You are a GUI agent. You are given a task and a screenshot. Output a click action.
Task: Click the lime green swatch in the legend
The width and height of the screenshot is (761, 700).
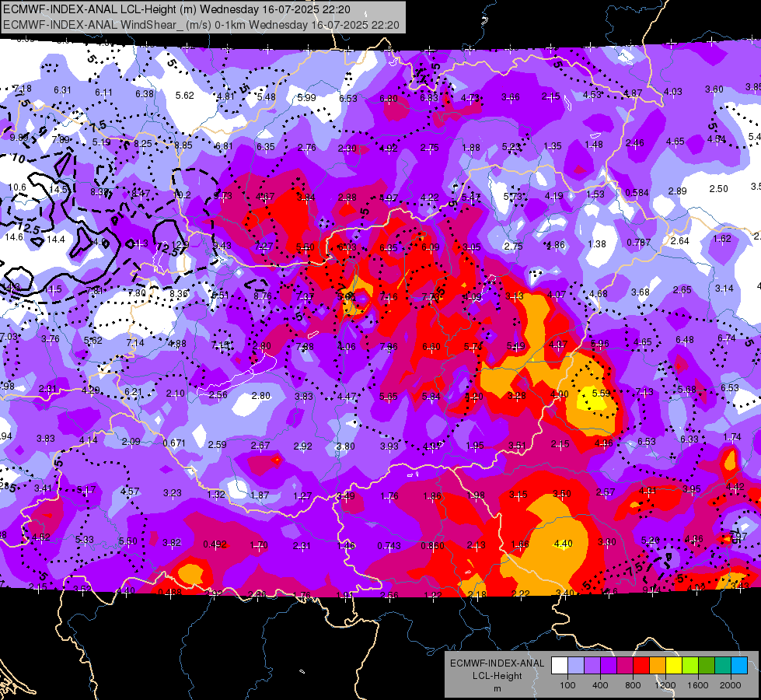[x=690, y=665]
